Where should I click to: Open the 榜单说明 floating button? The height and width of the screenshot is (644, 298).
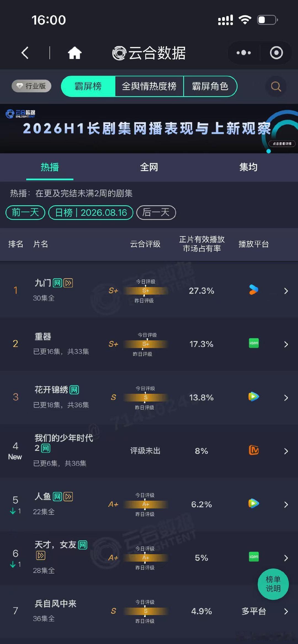pyautogui.click(x=273, y=584)
